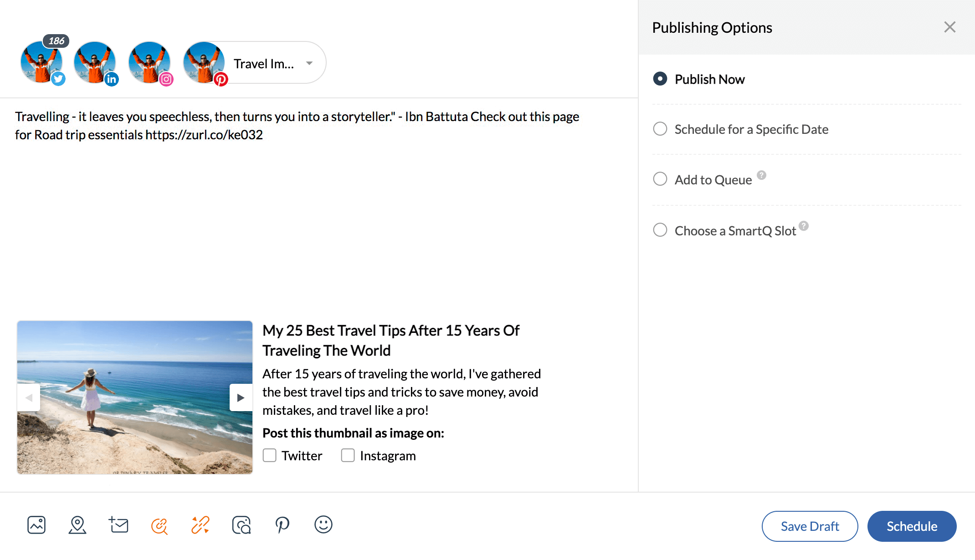Click the orange link search icon
The image size is (975, 560).
tap(159, 526)
